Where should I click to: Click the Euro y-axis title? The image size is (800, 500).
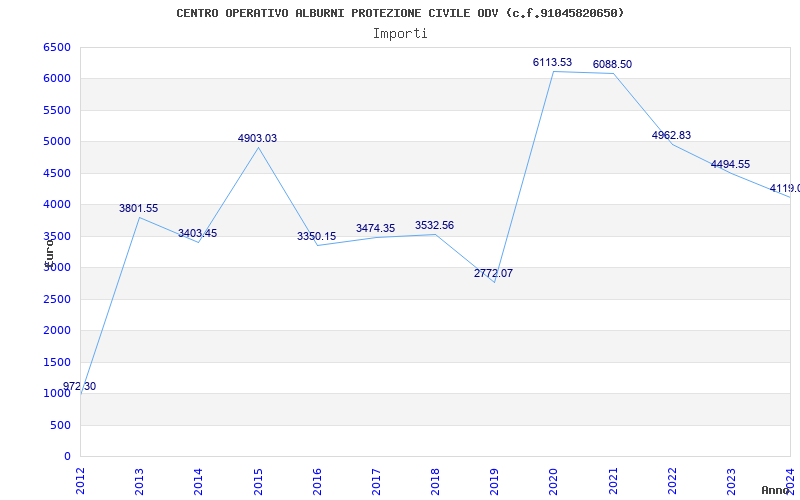(49, 252)
